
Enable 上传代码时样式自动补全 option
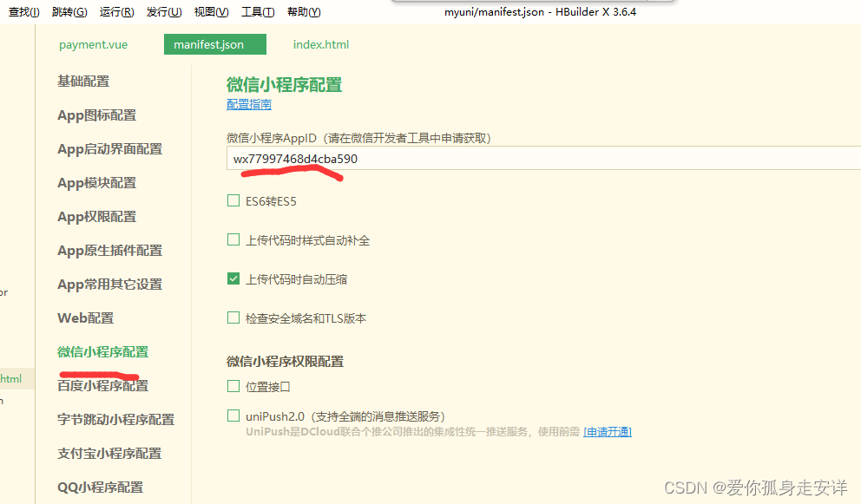[233, 239]
